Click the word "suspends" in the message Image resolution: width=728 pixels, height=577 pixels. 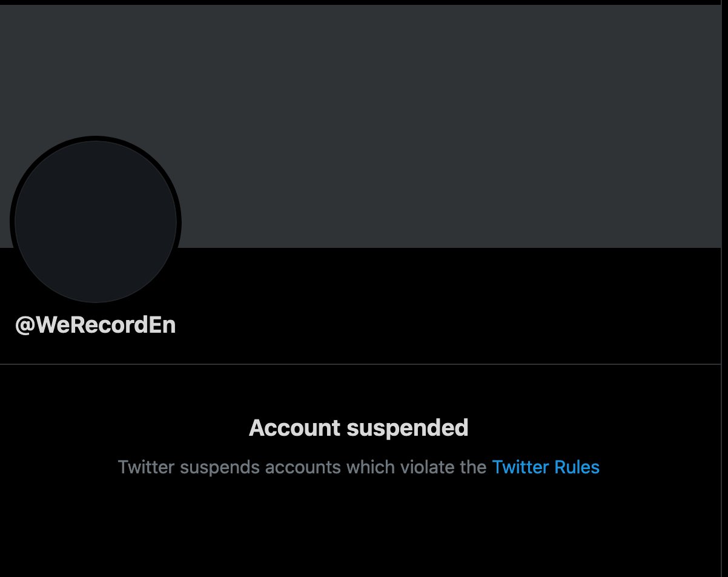click(220, 467)
